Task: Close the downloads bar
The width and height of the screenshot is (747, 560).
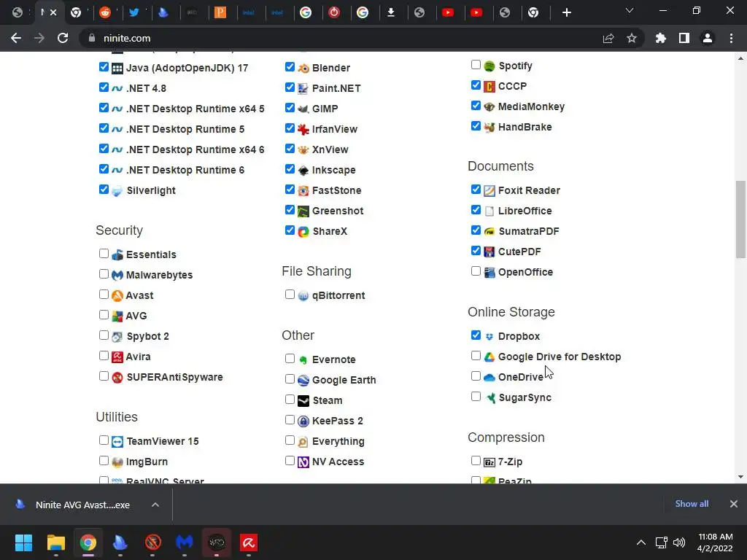Action: [x=734, y=504]
